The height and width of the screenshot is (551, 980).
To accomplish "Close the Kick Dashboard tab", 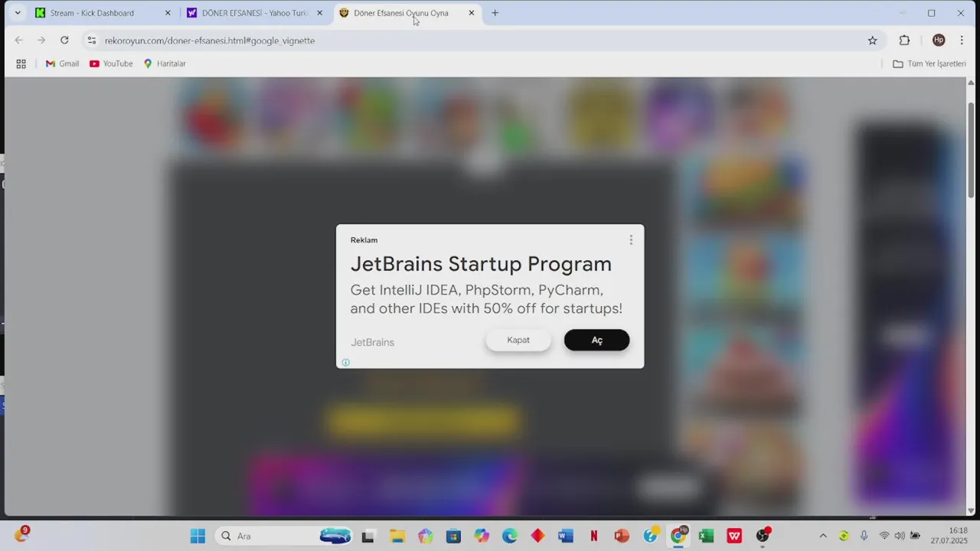I will coord(168,13).
